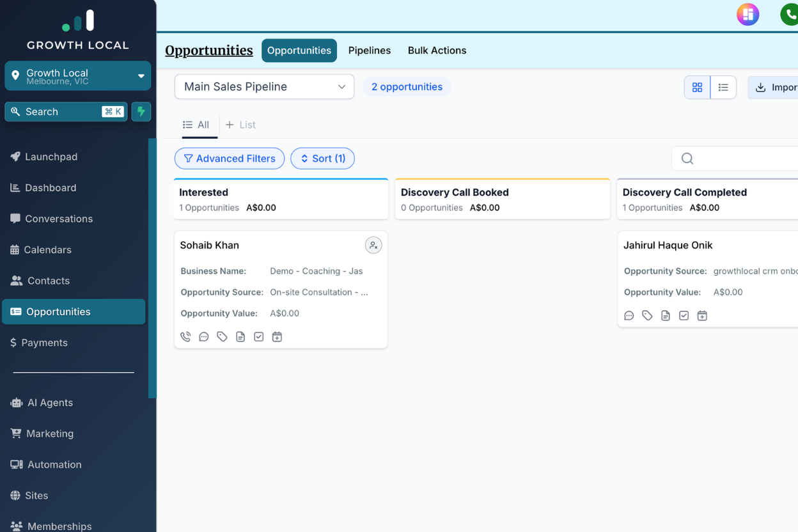Click the 2 opportunities badge
This screenshot has width=798, height=532.
point(407,87)
